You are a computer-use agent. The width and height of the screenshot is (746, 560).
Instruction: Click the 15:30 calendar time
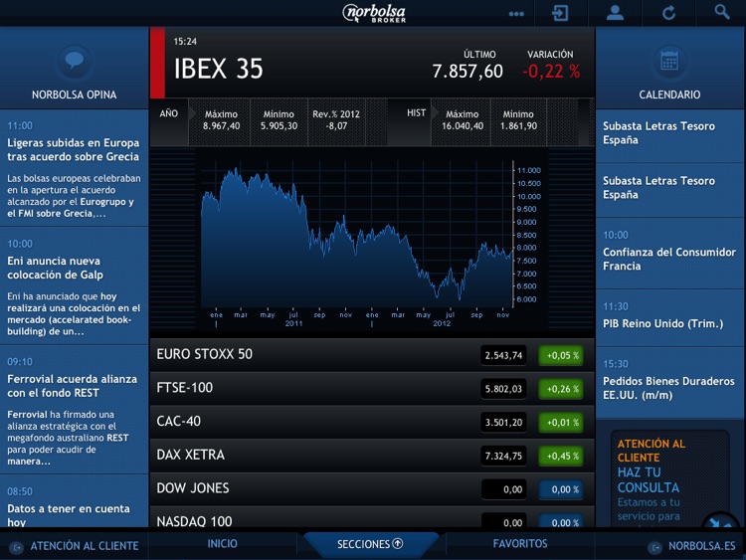(x=616, y=364)
